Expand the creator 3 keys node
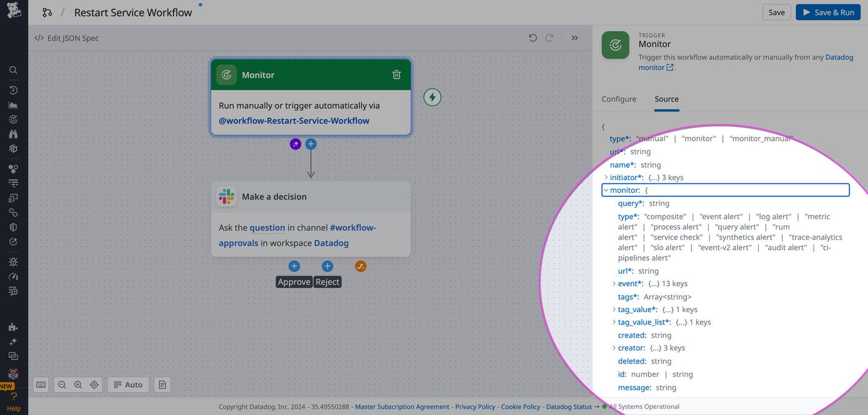Viewport: 868px width, 415px height. pyautogui.click(x=614, y=348)
